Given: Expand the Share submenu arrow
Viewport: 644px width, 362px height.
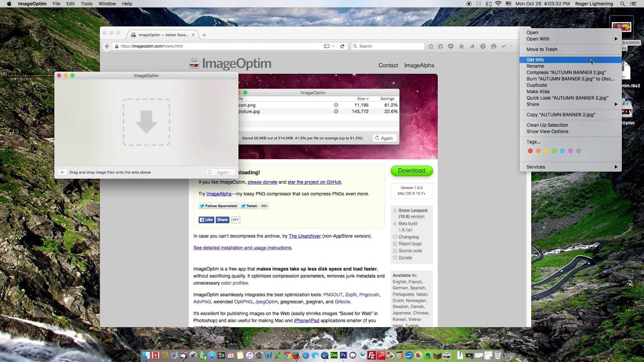Looking at the screenshot, I should tap(616, 105).
